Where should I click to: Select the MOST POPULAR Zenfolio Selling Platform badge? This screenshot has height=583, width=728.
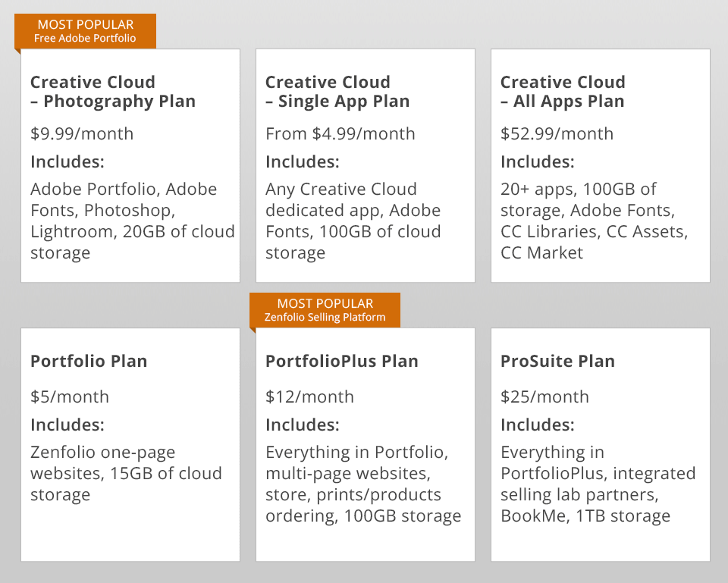click(x=325, y=310)
